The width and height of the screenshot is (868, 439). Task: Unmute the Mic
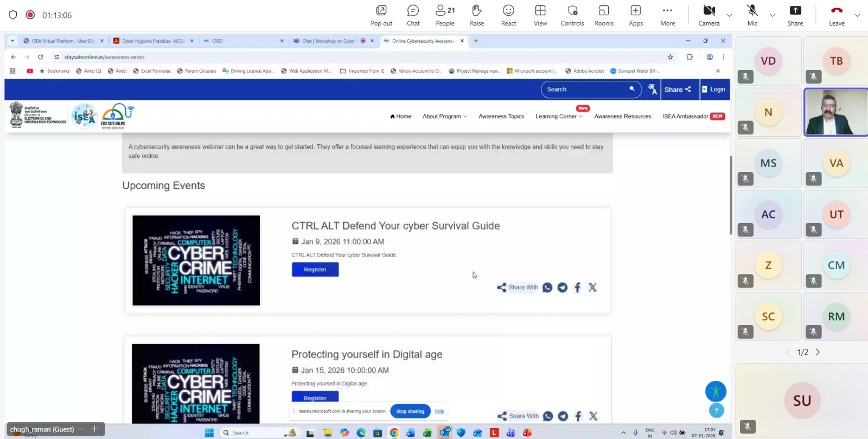click(x=752, y=15)
